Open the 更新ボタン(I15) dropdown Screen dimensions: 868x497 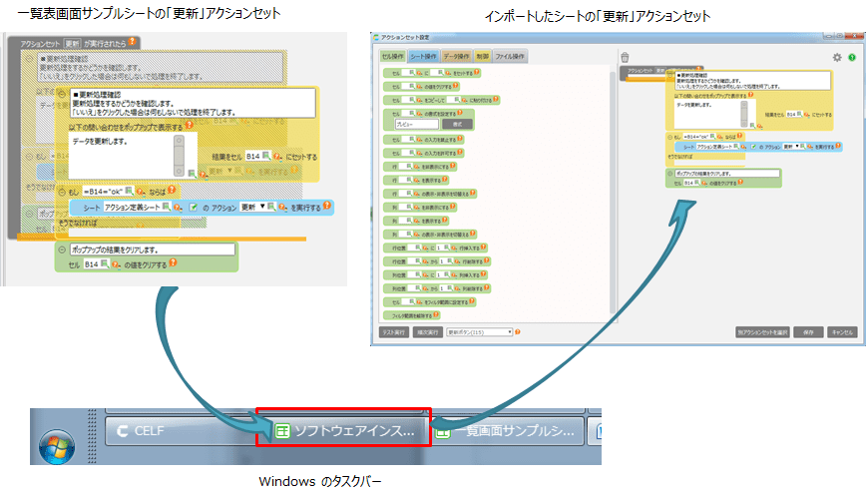pos(478,331)
